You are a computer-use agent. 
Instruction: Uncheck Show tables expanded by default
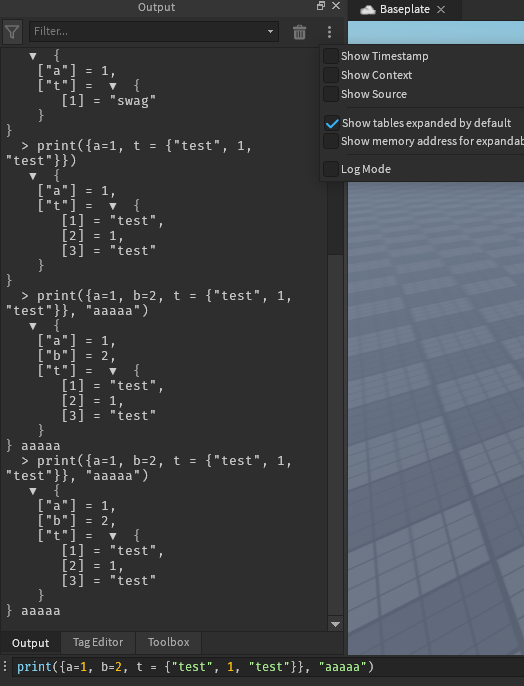[x=332, y=123]
